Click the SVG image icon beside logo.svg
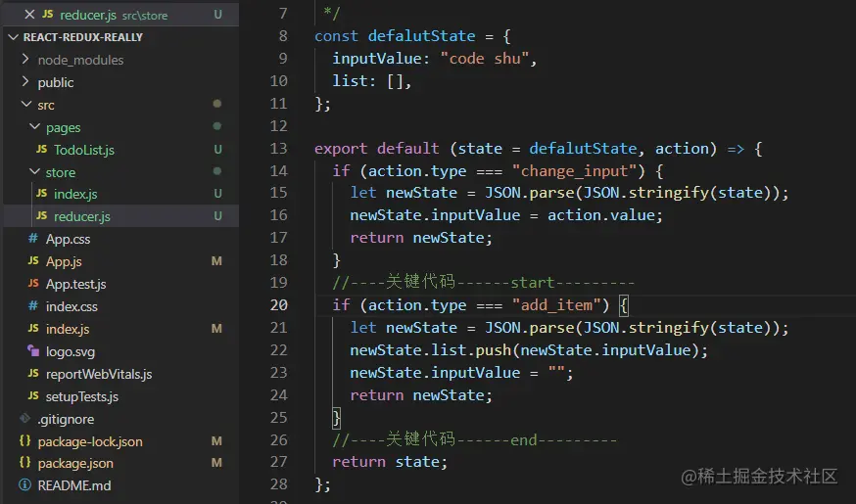The width and height of the screenshot is (856, 504). point(33,350)
